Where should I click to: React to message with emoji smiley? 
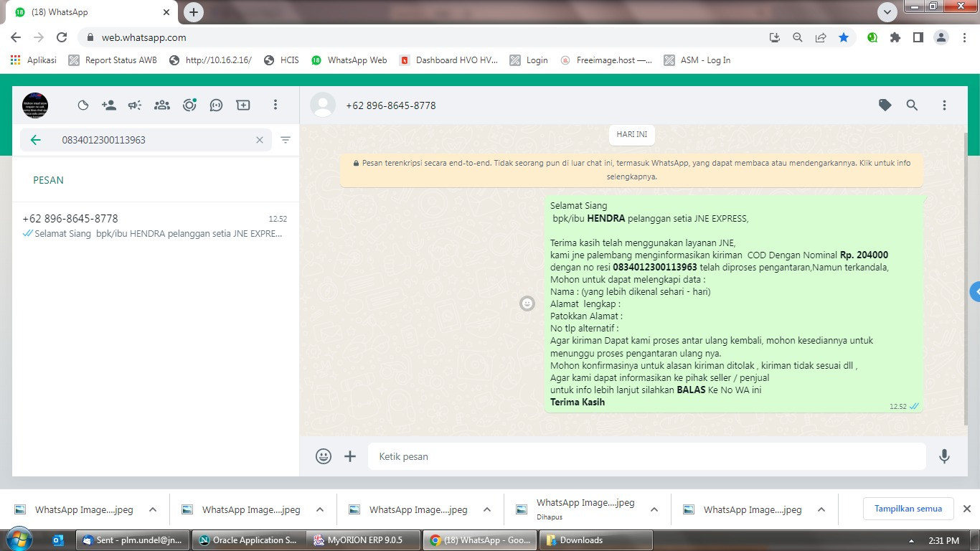click(x=527, y=303)
